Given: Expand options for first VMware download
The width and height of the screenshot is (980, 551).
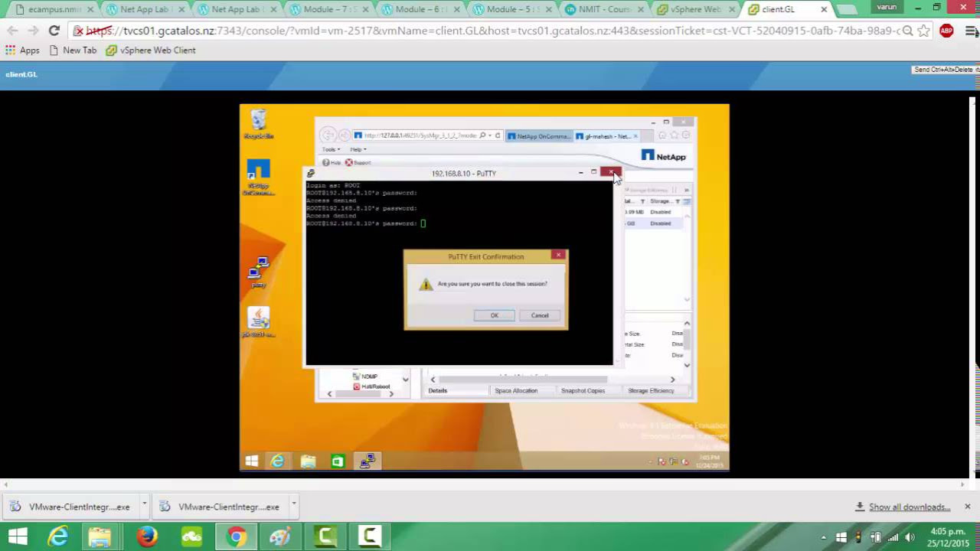Looking at the screenshot, I should click(144, 504).
